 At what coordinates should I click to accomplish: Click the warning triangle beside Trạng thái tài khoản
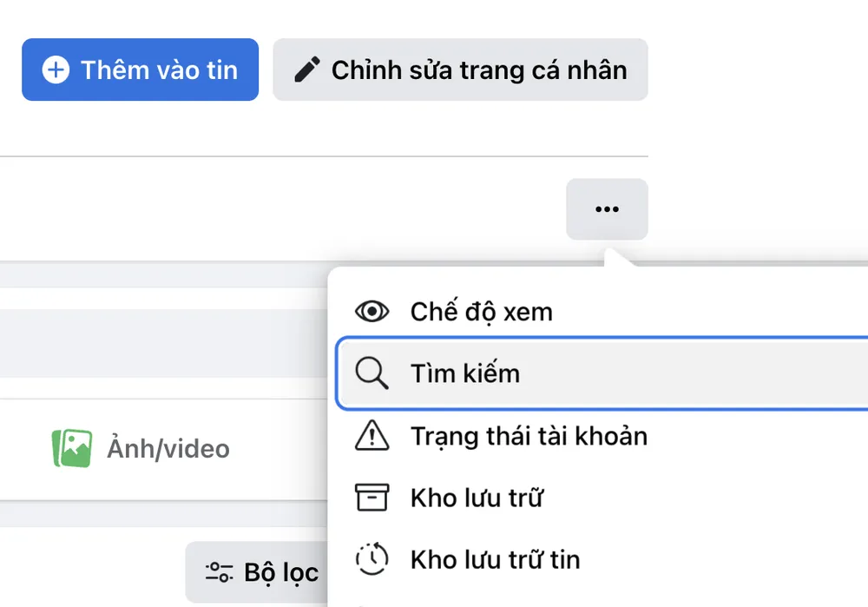pos(372,436)
